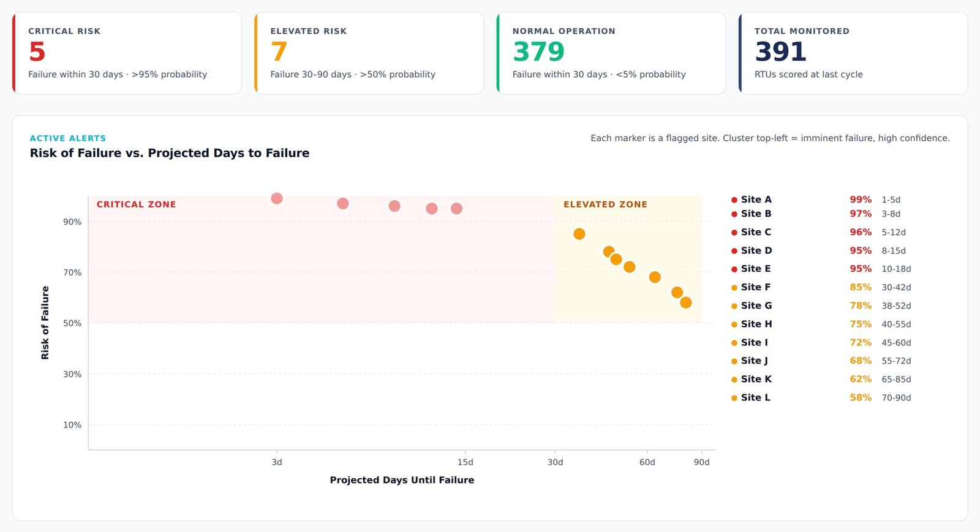Click Site E row in the legend list

point(821,269)
